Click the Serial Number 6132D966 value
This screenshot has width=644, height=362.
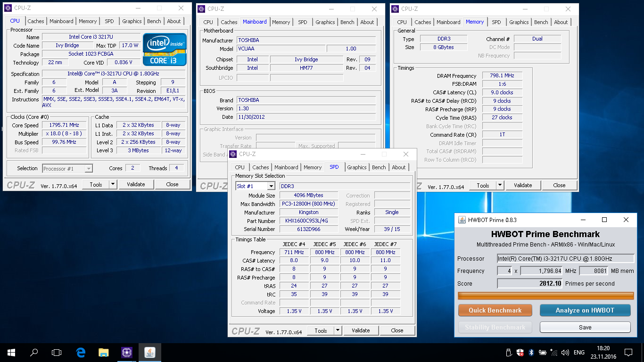point(308,229)
